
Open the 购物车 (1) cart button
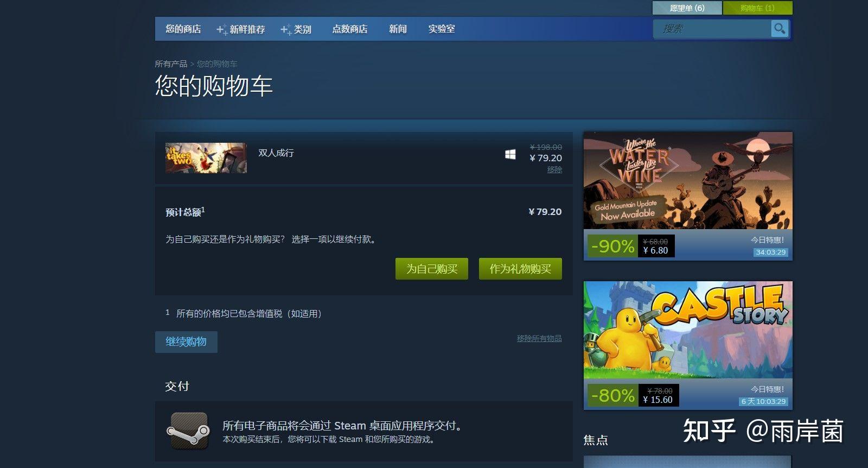(757, 8)
